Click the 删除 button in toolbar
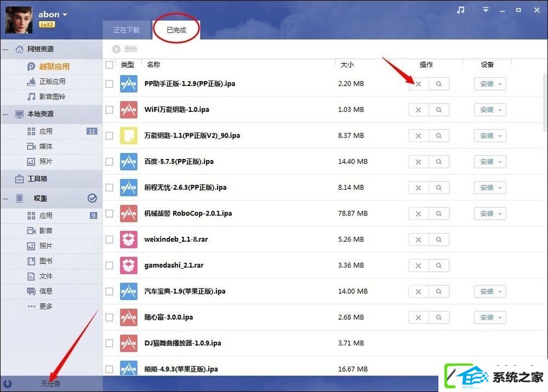548x392 pixels. pos(125,49)
